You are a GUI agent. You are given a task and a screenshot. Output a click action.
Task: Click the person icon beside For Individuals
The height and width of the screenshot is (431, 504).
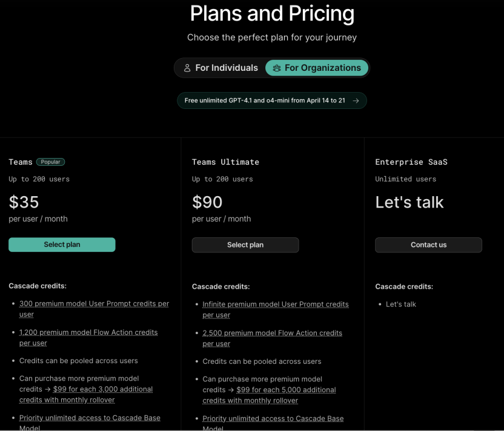click(x=187, y=68)
